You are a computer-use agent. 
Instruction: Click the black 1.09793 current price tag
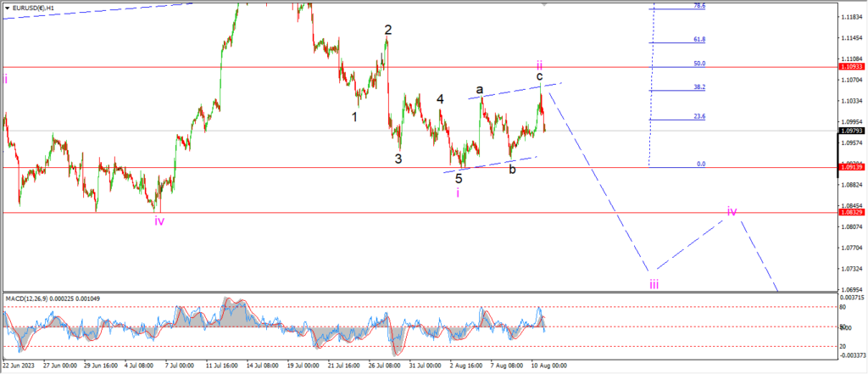[851, 131]
